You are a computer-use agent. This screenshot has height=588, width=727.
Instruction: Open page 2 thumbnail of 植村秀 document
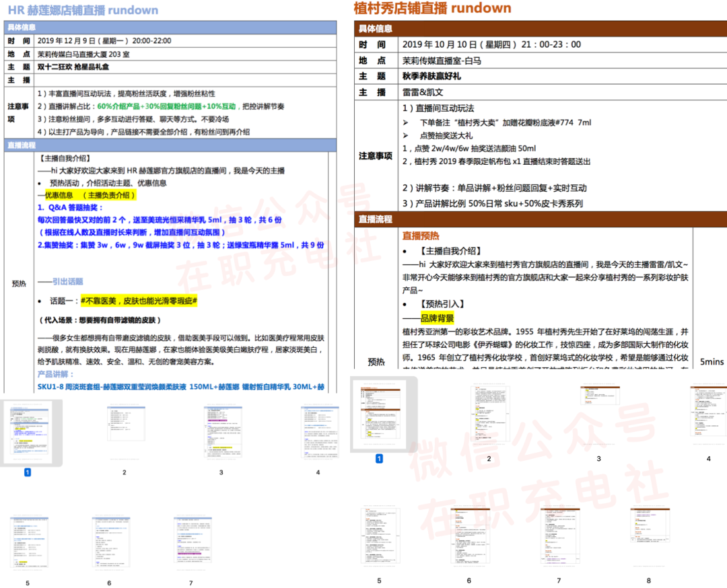click(x=491, y=412)
